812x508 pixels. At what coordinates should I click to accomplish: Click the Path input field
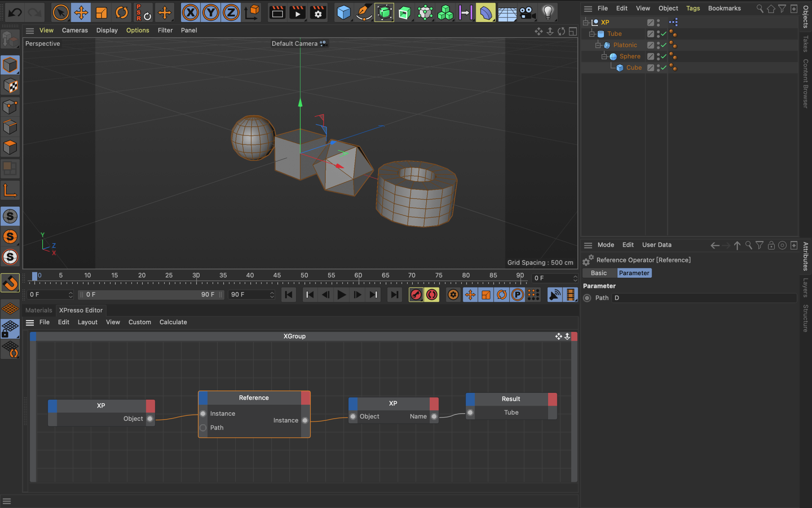(x=704, y=298)
